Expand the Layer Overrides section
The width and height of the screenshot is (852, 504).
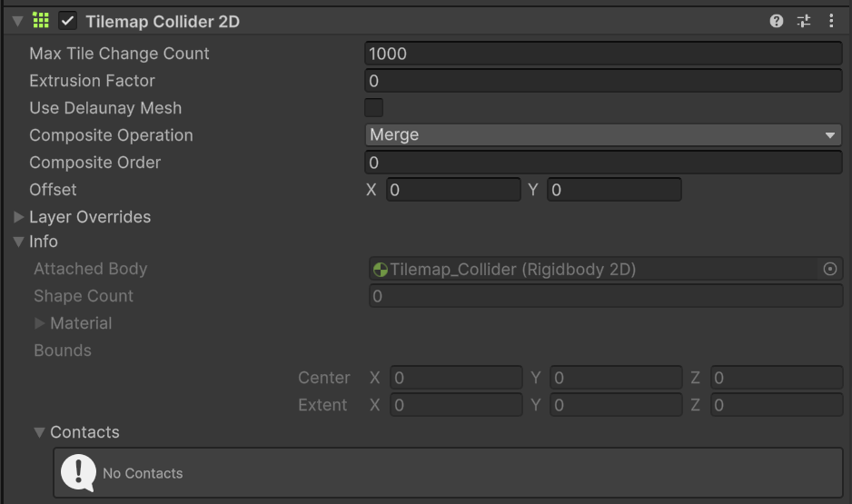coord(19,217)
